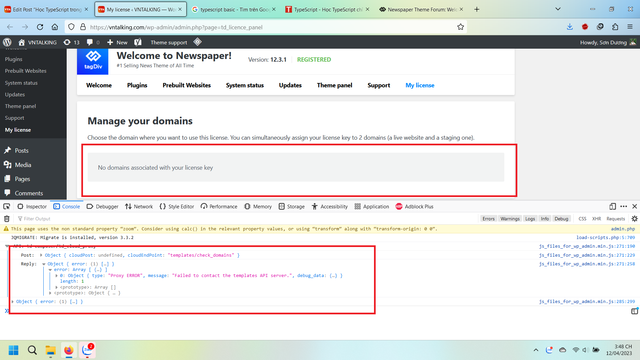The image size is (640, 360).
Task: Open the Firefox application menu (hamburger)
Action: pyautogui.click(x=630, y=27)
